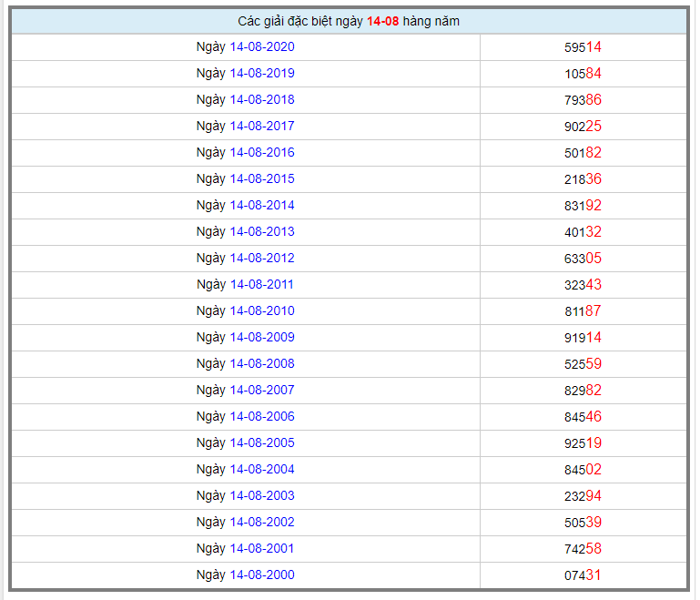Select the prize number 81187
The height and width of the screenshot is (600, 700).
[x=583, y=310]
